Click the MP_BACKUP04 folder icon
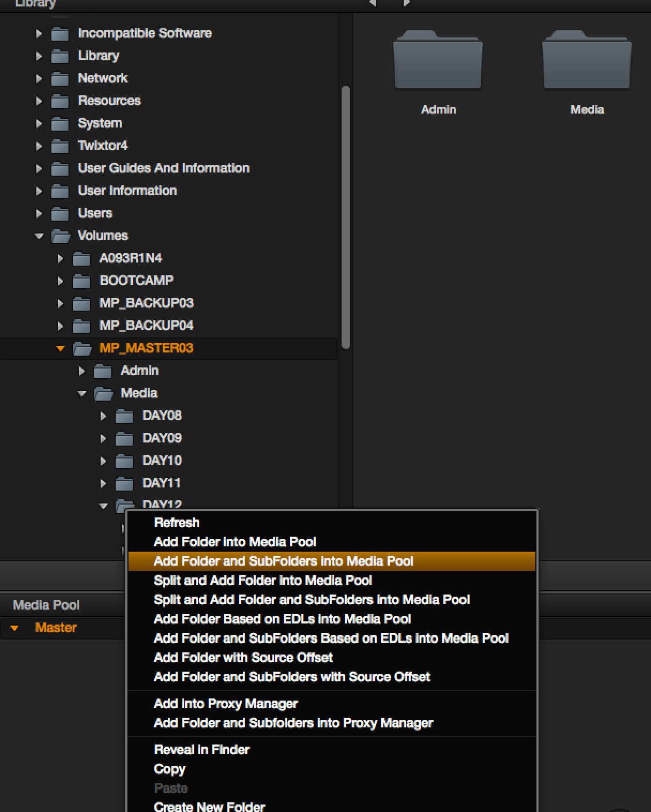 pos(81,326)
